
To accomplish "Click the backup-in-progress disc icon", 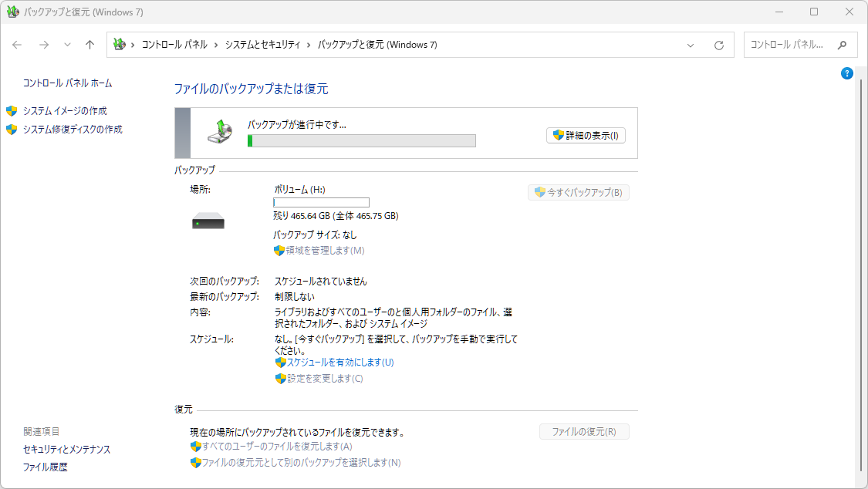I will [x=221, y=132].
